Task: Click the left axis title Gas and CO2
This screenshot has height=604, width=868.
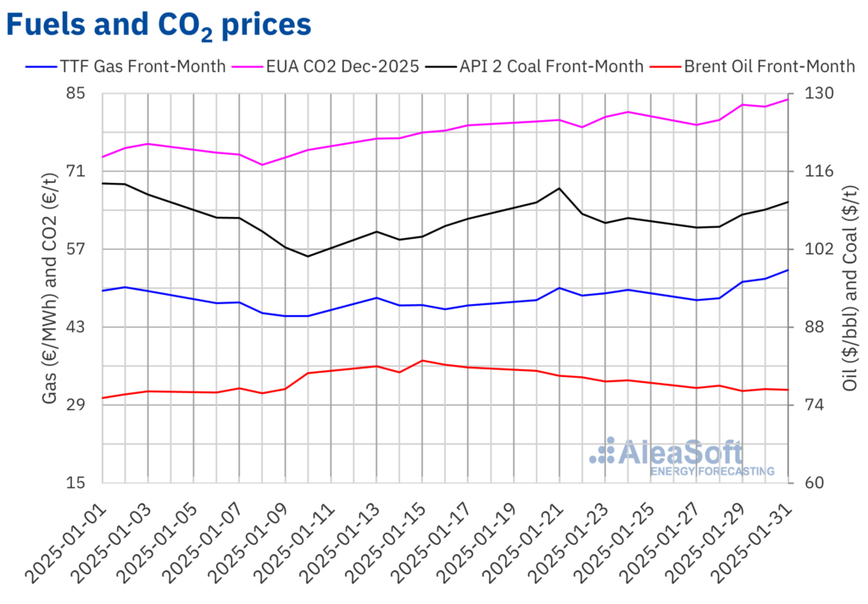Action: pyautogui.click(x=49, y=288)
